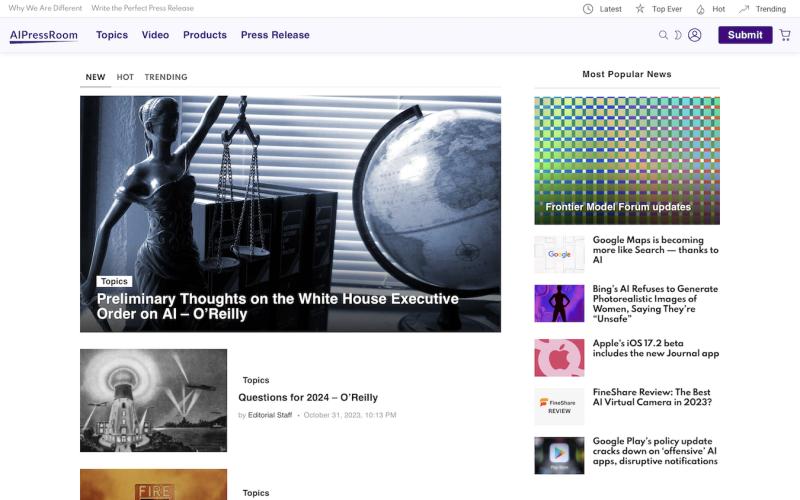The width and height of the screenshot is (800, 500).
Task: Click the Most Popular News heading
Action: pyautogui.click(x=627, y=74)
